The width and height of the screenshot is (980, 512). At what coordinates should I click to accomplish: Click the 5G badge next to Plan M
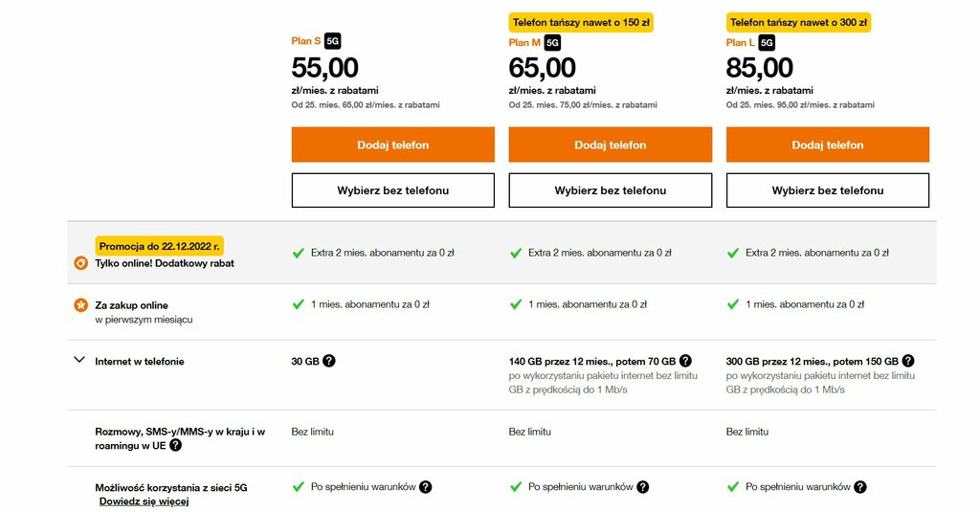click(552, 42)
